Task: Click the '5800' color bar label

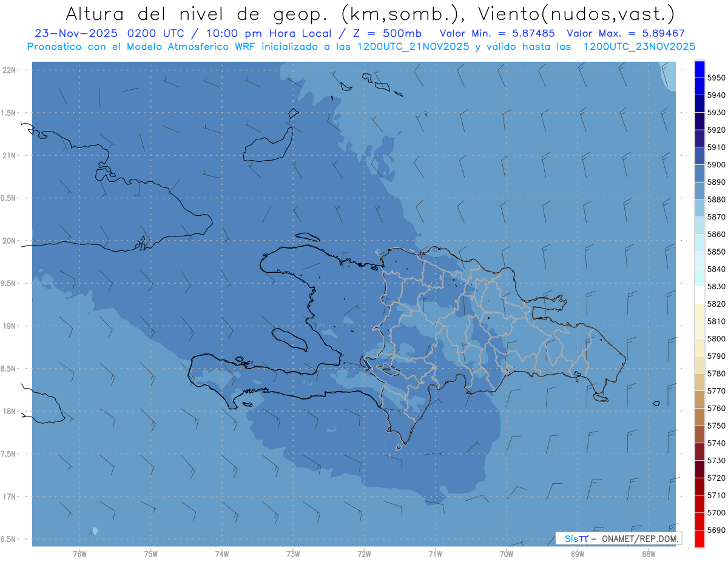Action: 716,339
